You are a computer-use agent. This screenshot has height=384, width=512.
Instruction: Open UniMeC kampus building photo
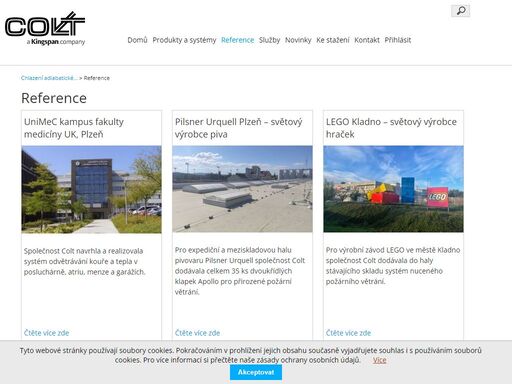click(x=91, y=189)
